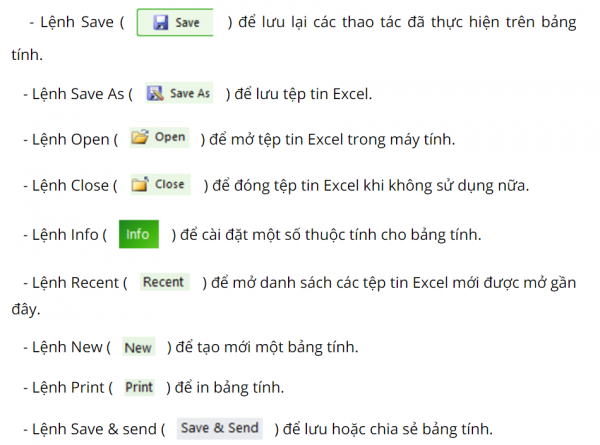Click the 'Save As' button label text

[x=190, y=93]
